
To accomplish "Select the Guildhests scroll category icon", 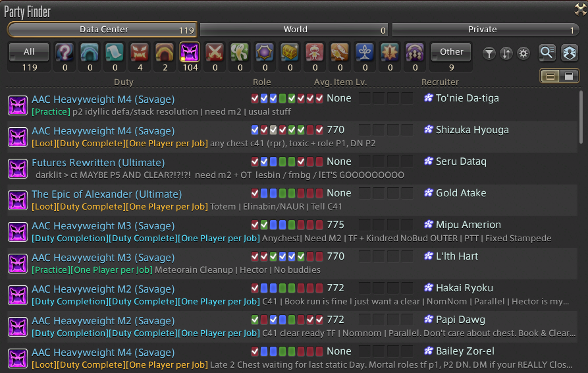I will [x=115, y=52].
